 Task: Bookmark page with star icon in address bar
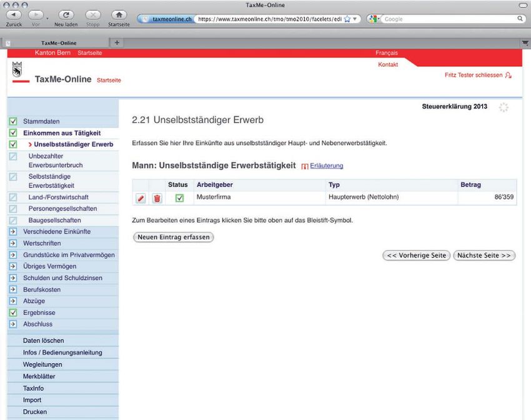click(347, 19)
